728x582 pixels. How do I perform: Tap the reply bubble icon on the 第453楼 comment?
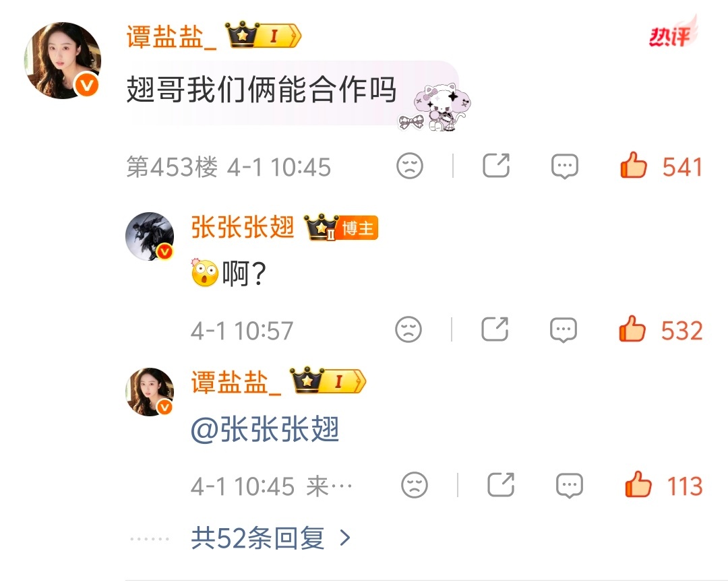click(x=565, y=166)
